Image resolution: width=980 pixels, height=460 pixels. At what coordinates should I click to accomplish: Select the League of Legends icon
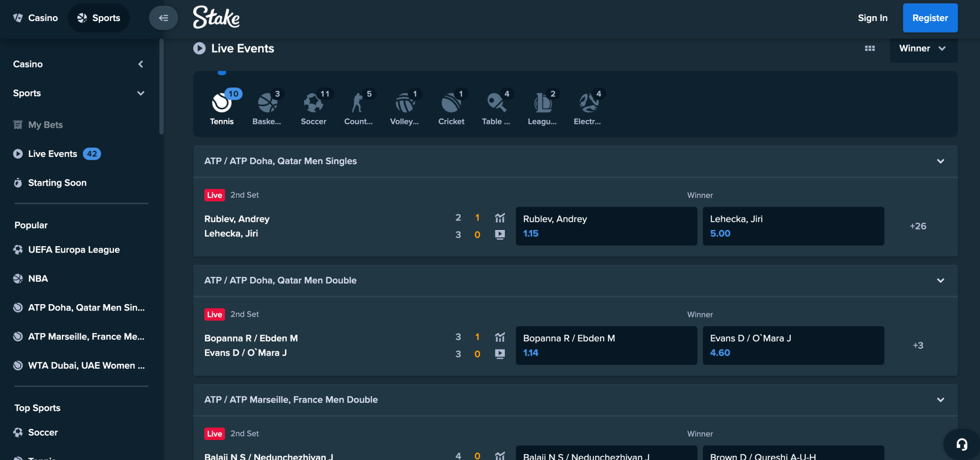(542, 107)
